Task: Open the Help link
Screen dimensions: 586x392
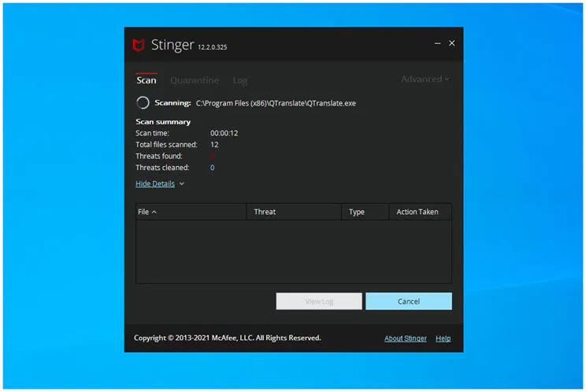Action: tap(443, 338)
